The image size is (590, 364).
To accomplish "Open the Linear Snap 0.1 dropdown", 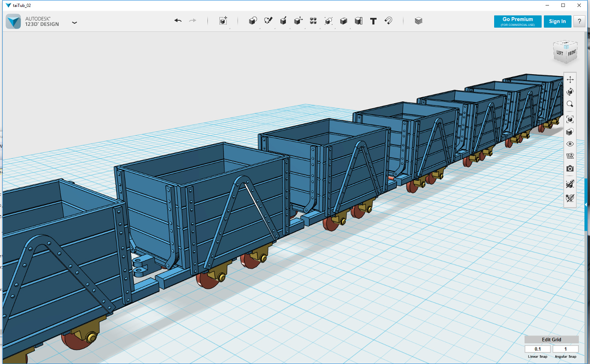I will click(537, 349).
